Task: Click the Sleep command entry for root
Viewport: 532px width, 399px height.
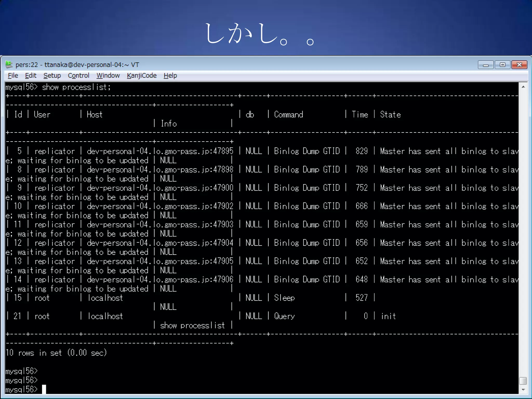Action: tap(284, 298)
